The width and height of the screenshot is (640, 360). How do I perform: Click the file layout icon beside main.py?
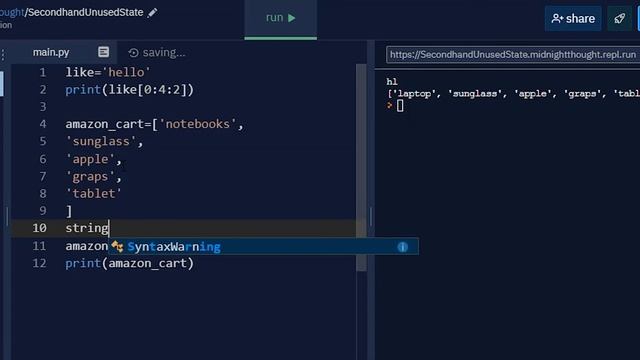(x=103, y=52)
